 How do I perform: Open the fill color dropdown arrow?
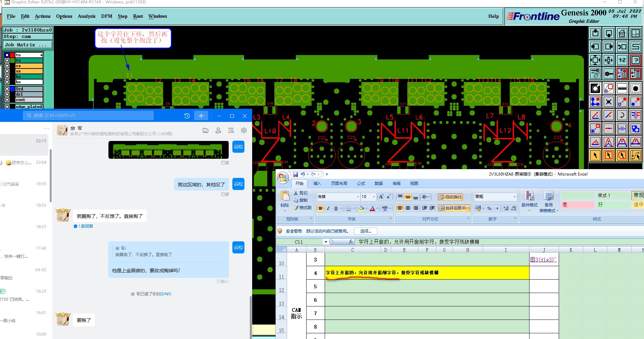[366, 208]
